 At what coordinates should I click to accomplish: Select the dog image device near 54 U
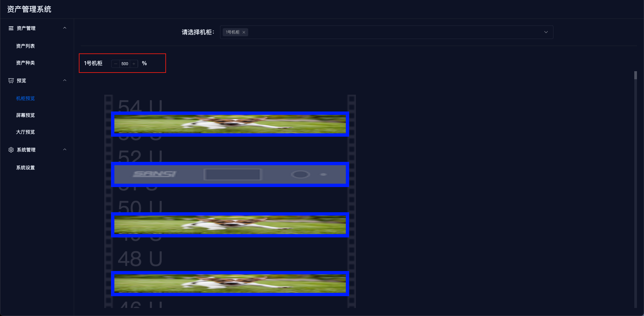pos(230,124)
